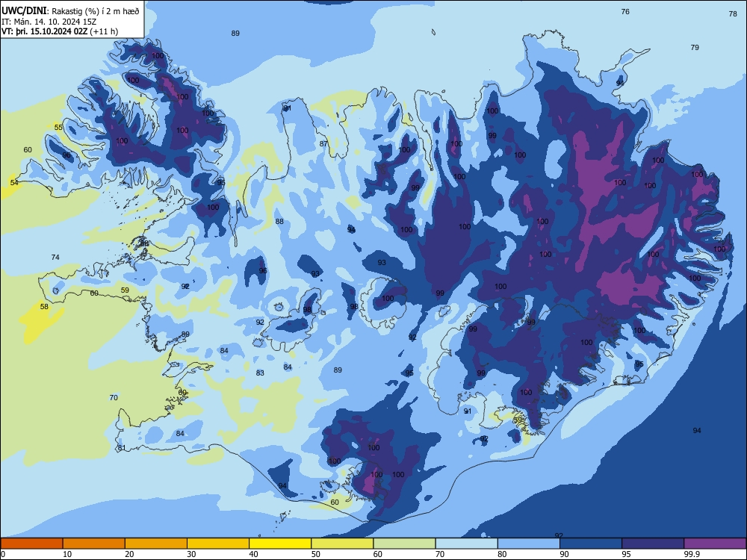Image resolution: width=747 pixels, height=560 pixels.
Task: Click the dark blue 90–95 legend swatch
Action: tap(591, 544)
